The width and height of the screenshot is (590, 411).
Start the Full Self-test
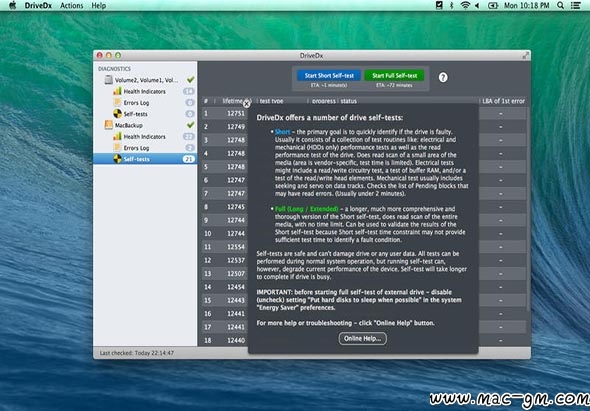point(394,76)
